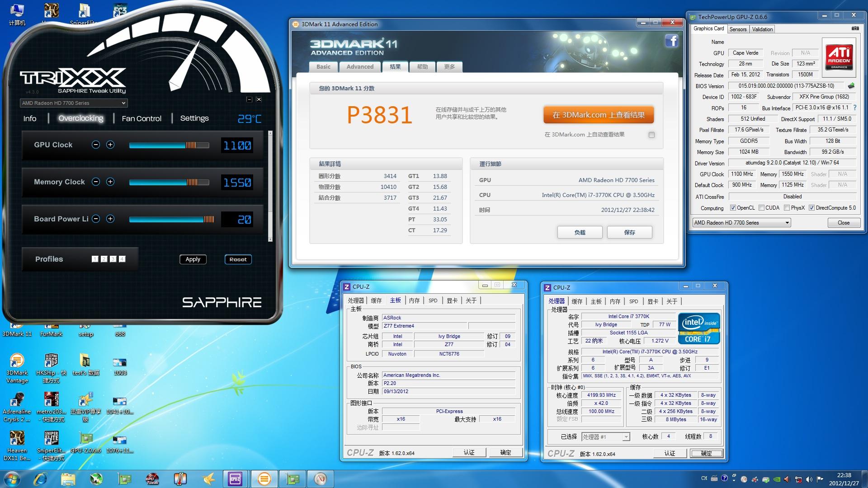Toggle OpenCL checkbox in GPU-Z

(733, 208)
